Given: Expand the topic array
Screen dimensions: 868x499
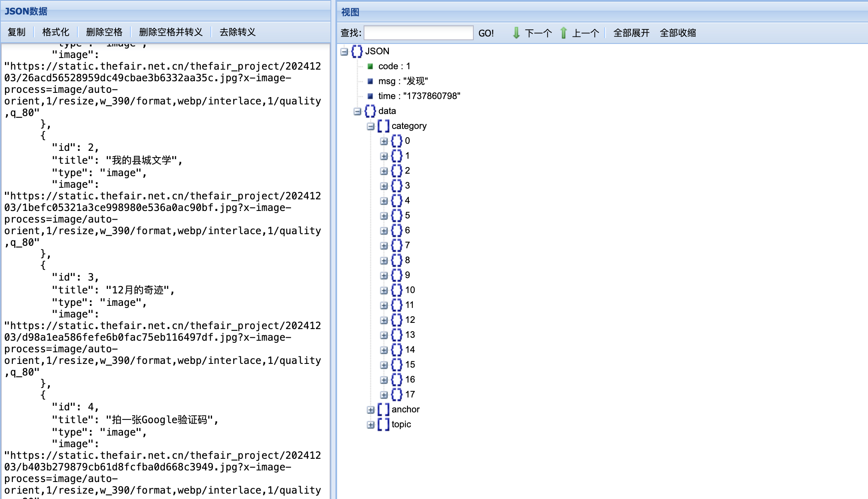Looking at the screenshot, I should click(371, 425).
